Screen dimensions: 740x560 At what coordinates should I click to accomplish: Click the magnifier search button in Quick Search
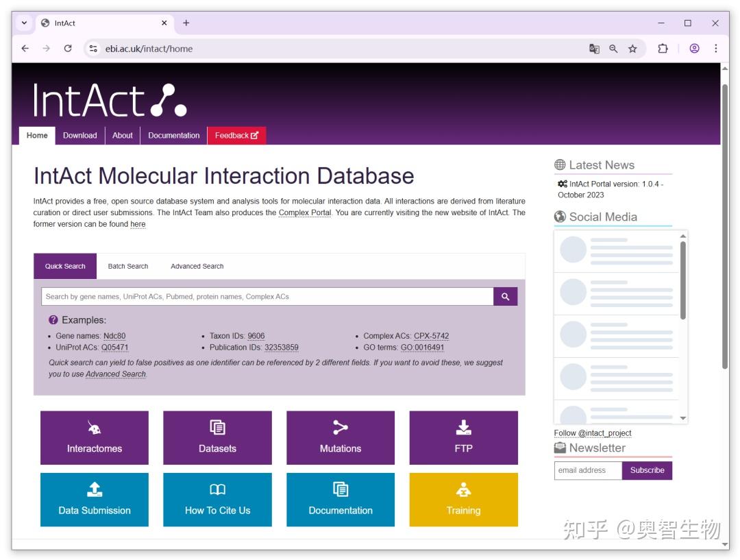[x=505, y=297]
